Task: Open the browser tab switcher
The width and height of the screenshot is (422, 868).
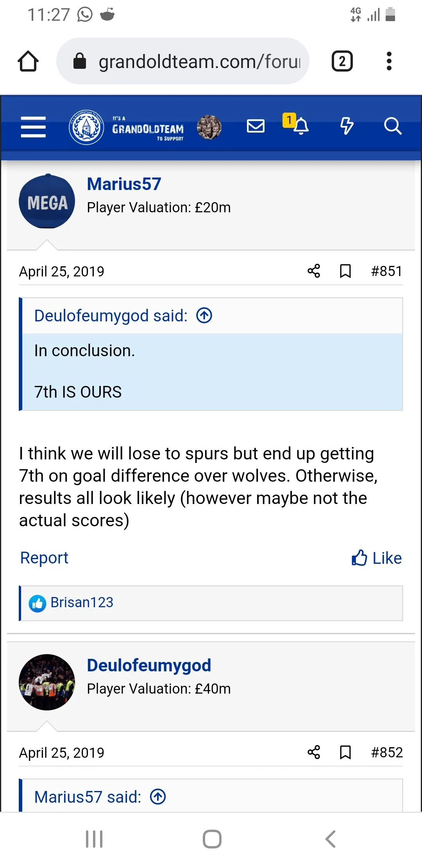Action: point(342,61)
